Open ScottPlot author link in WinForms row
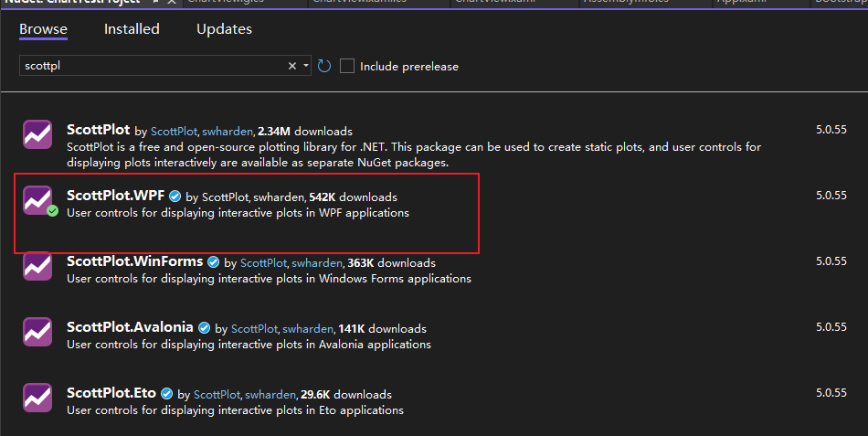 pyautogui.click(x=263, y=263)
